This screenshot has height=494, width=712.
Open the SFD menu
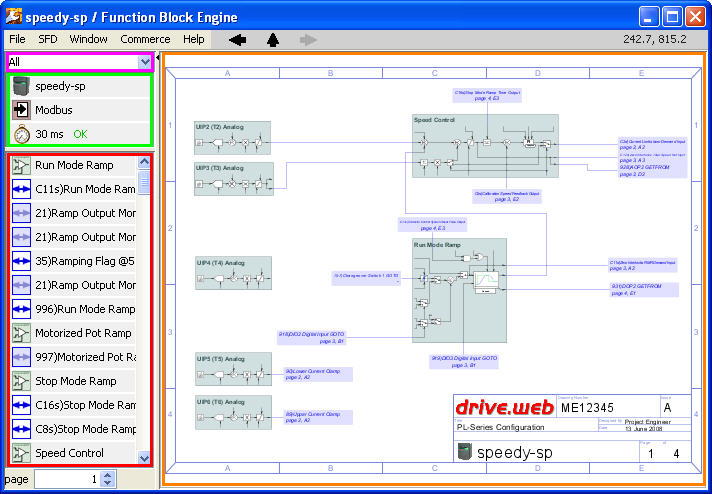point(48,40)
